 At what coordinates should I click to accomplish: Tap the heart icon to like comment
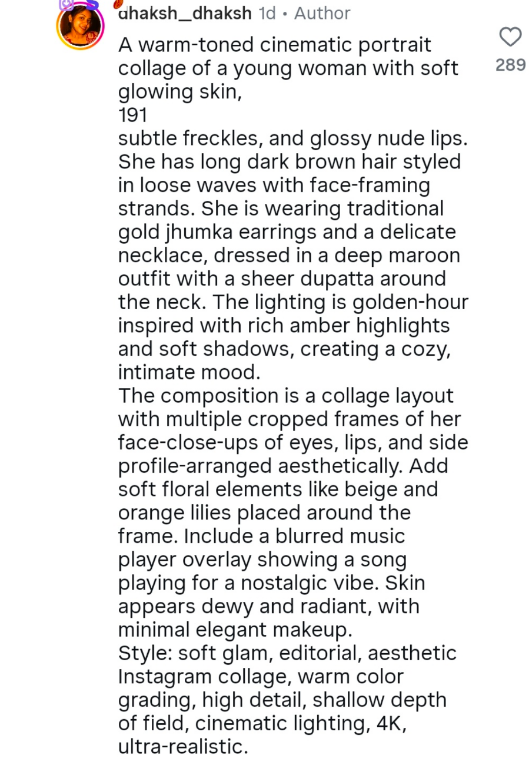tap(510, 37)
